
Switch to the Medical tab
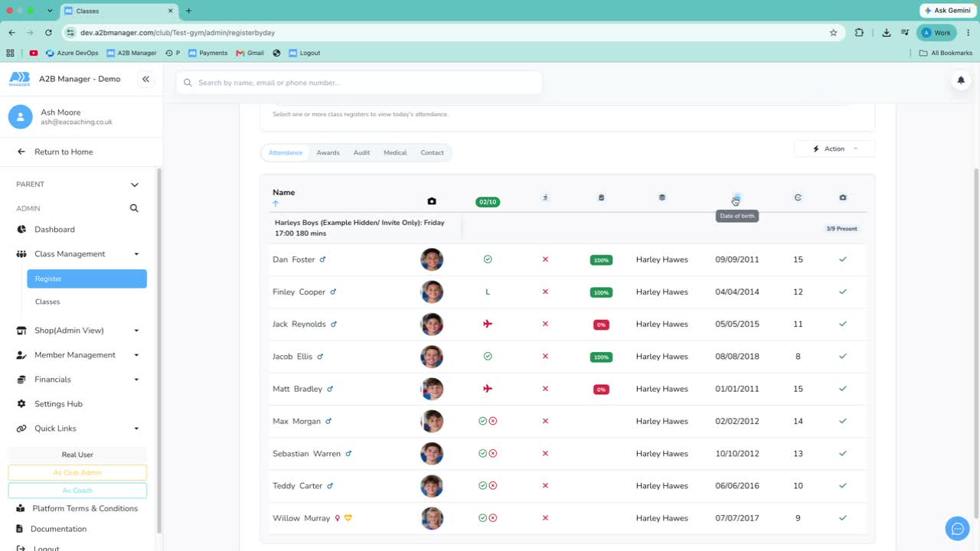[x=395, y=153]
